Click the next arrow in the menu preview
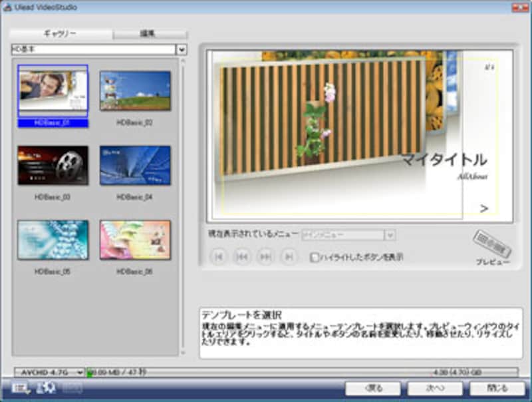 [x=484, y=208]
